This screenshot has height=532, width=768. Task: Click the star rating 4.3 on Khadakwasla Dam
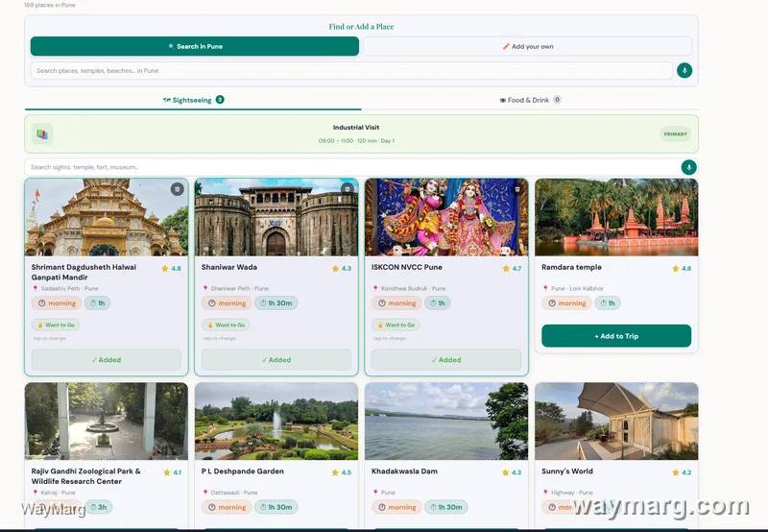pos(512,472)
